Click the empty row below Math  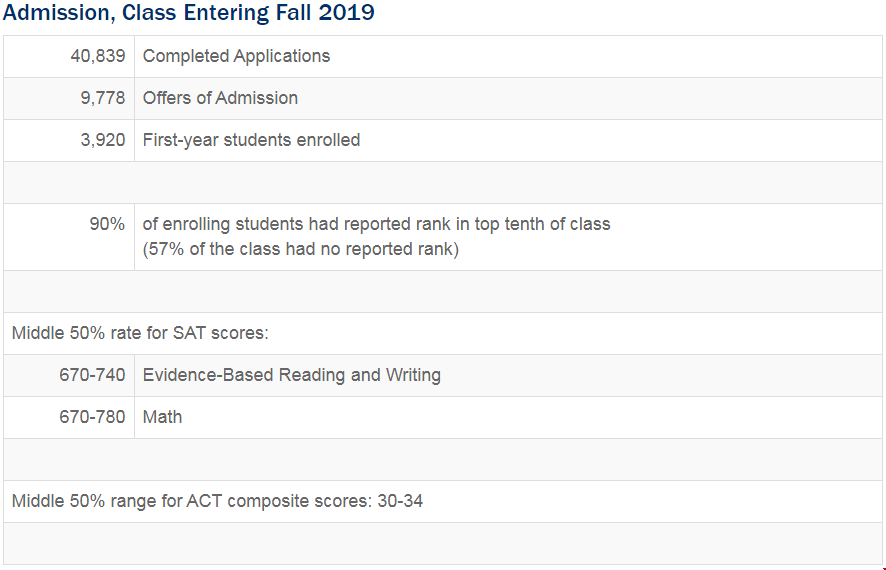[x=443, y=460]
